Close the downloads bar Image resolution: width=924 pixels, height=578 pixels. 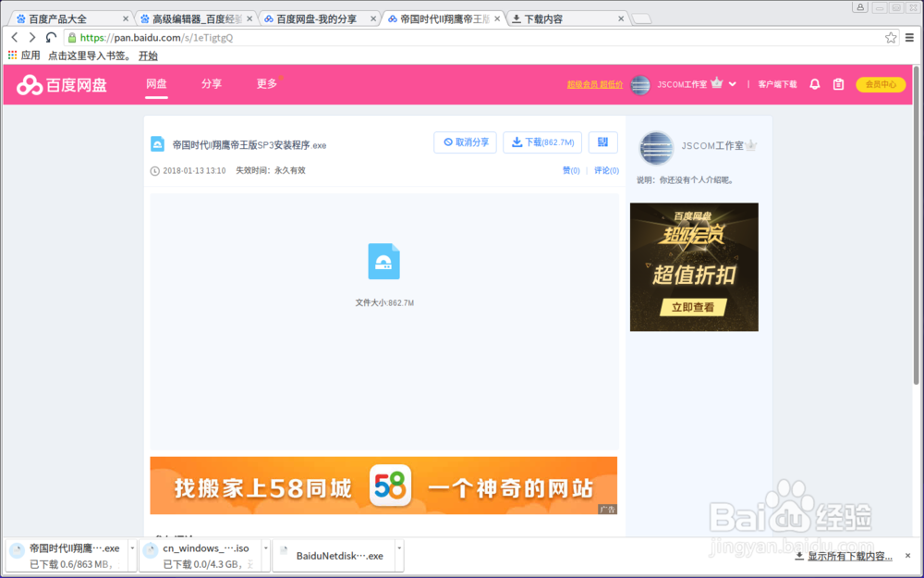(907, 556)
